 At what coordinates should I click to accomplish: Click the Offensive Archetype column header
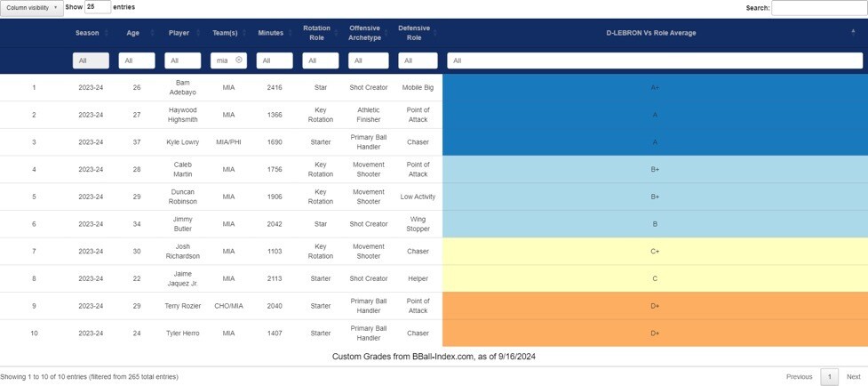(x=364, y=33)
